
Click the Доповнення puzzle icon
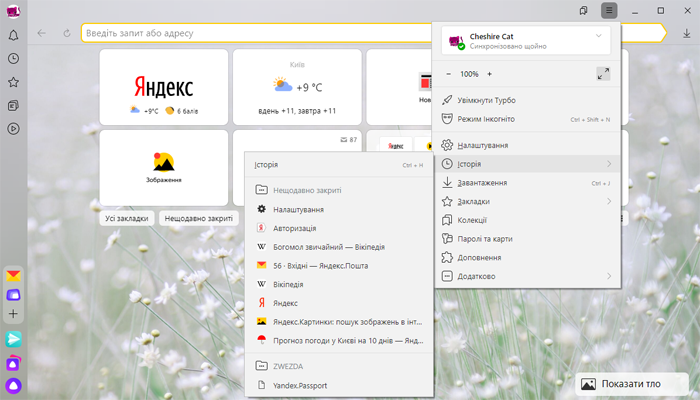pyautogui.click(x=447, y=257)
